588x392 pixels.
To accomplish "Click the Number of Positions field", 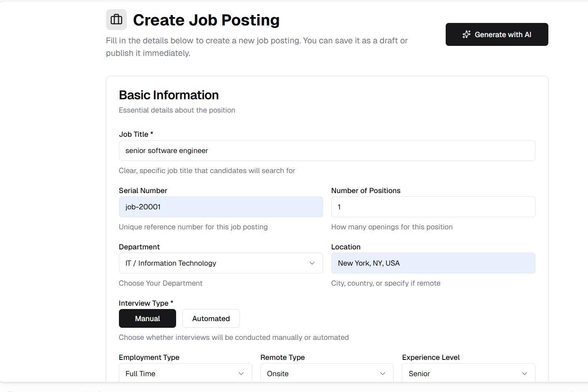I will [433, 207].
